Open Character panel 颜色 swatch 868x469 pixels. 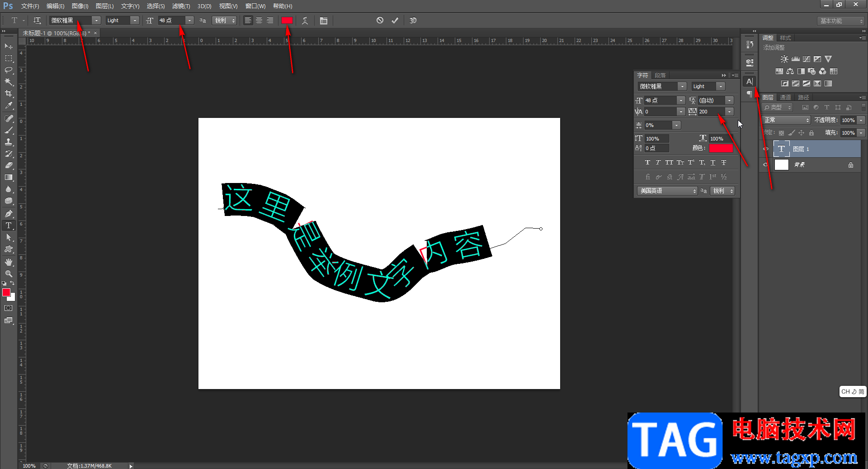coord(721,148)
